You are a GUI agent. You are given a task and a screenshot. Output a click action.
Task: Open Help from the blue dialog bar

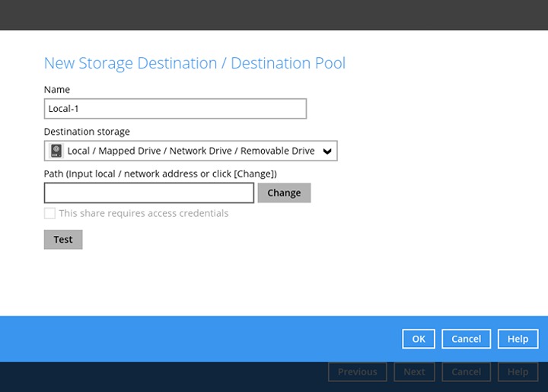pos(518,339)
